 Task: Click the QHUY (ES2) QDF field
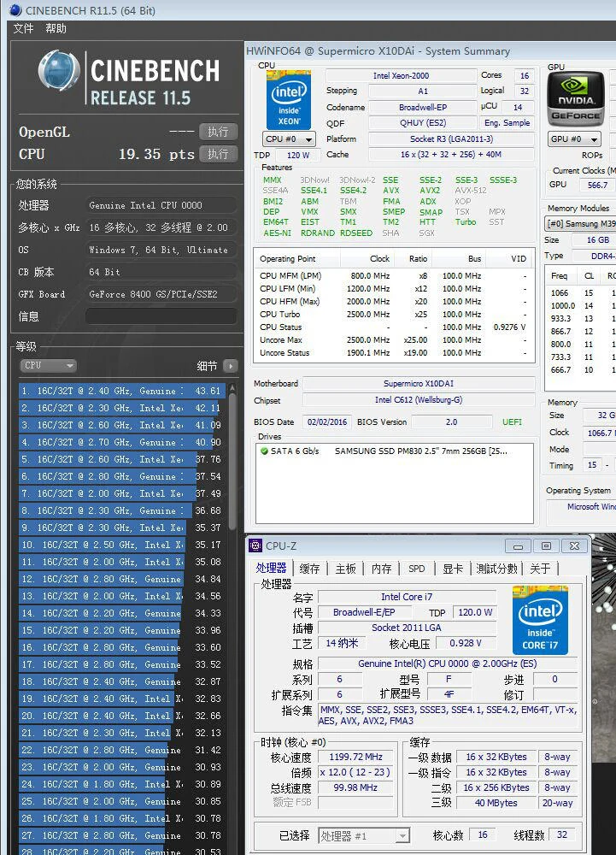[423, 122]
